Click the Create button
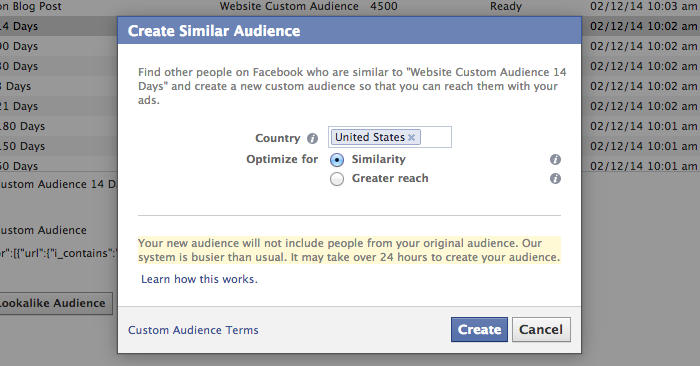 click(x=479, y=329)
